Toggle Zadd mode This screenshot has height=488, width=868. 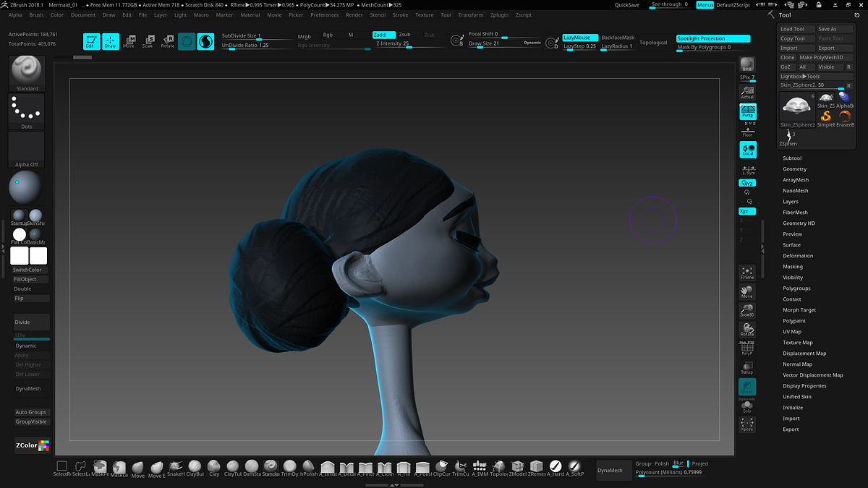click(x=383, y=35)
